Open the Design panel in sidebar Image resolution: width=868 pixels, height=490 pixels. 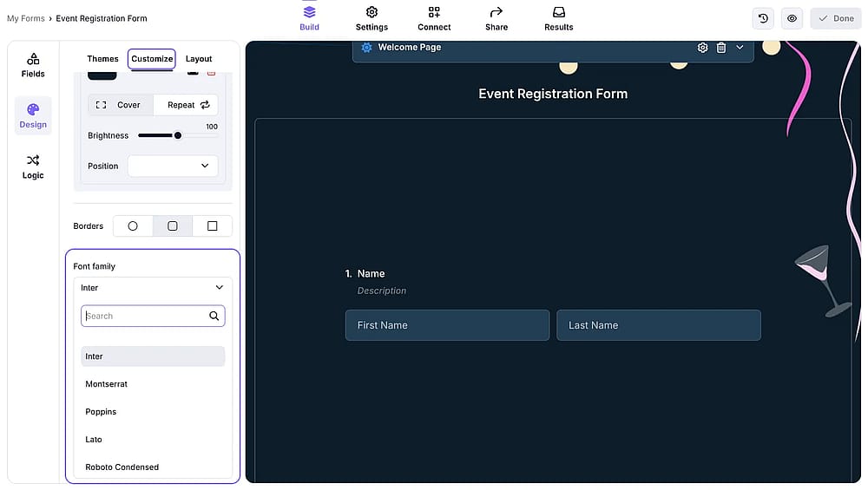pos(33,116)
